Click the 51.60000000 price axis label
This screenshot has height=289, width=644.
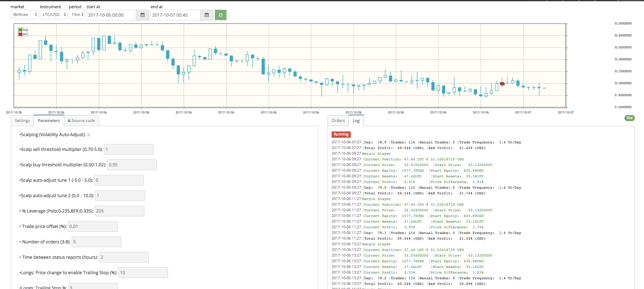click(x=623, y=107)
